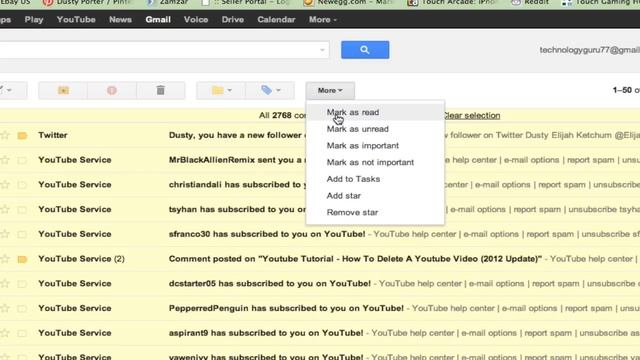
Task: Open the select-all checkbox dropdown arrow
Action: click(9, 90)
